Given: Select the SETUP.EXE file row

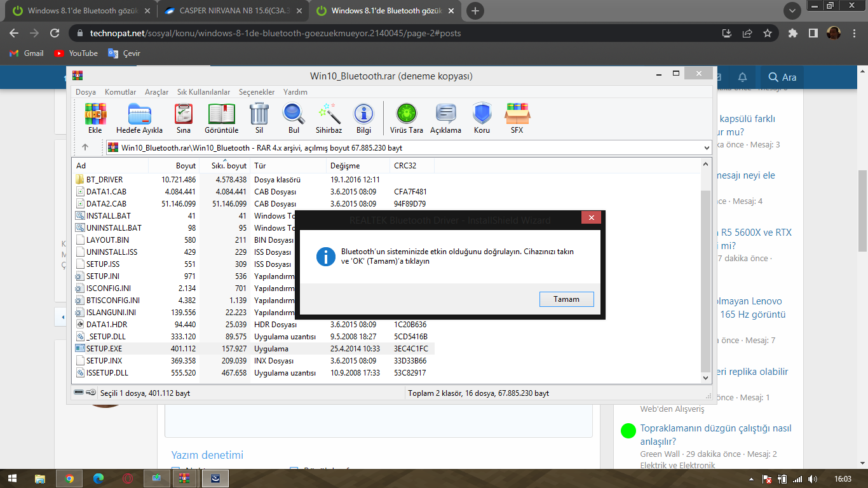Looking at the screenshot, I should click(x=254, y=349).
